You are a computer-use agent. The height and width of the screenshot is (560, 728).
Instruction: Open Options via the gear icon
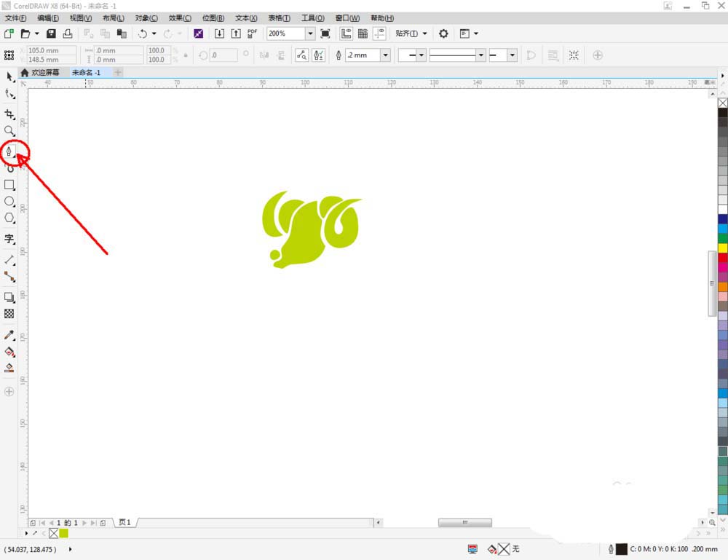[443, 33]
